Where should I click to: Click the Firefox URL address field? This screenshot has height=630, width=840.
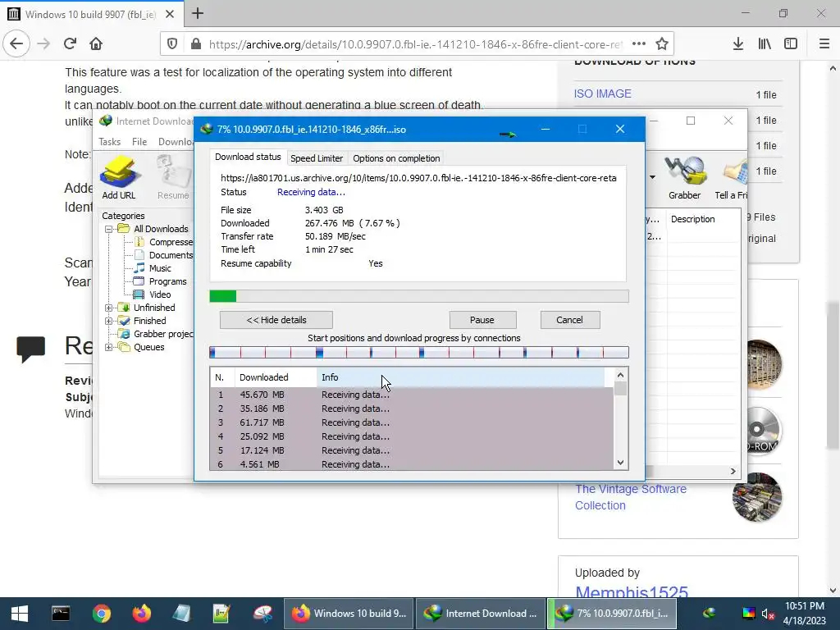pyautogui.click(x=415, y=44)
